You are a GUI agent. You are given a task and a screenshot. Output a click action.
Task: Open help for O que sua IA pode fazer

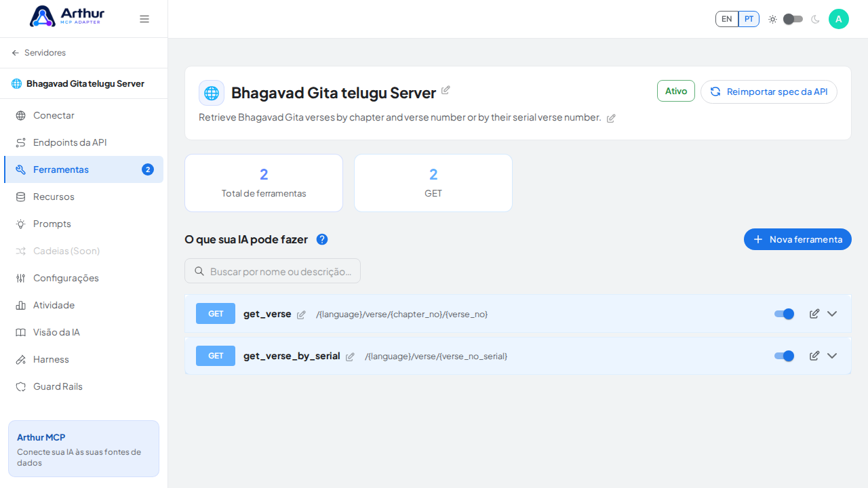tap(322, 239)
